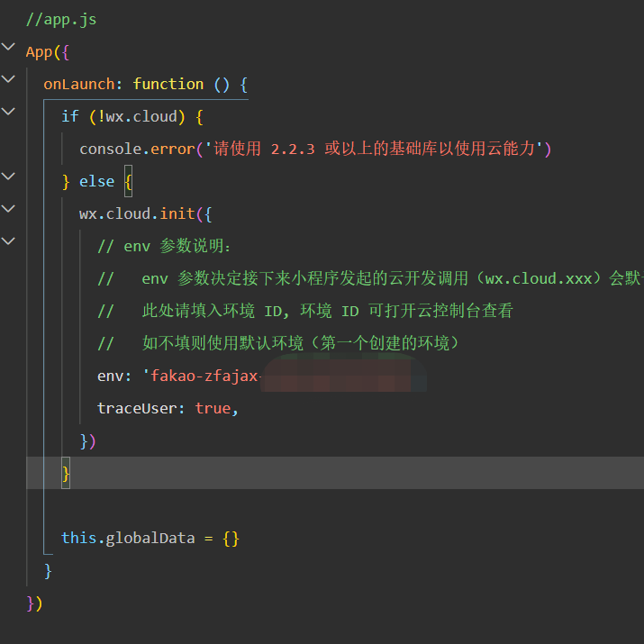Click the highlighted closing brace line
This screenshot has height=644, width=644.
tap(66, 473)
